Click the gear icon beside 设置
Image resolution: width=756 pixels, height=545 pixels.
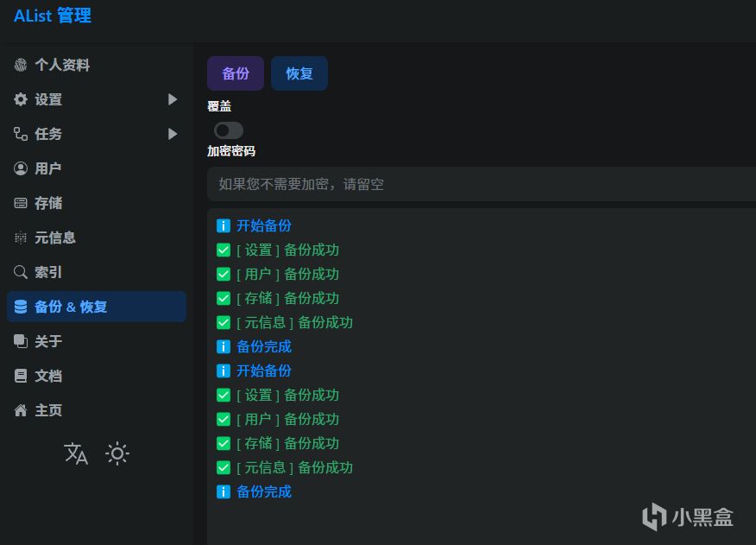pyautogui.click(x=21, y=99)
